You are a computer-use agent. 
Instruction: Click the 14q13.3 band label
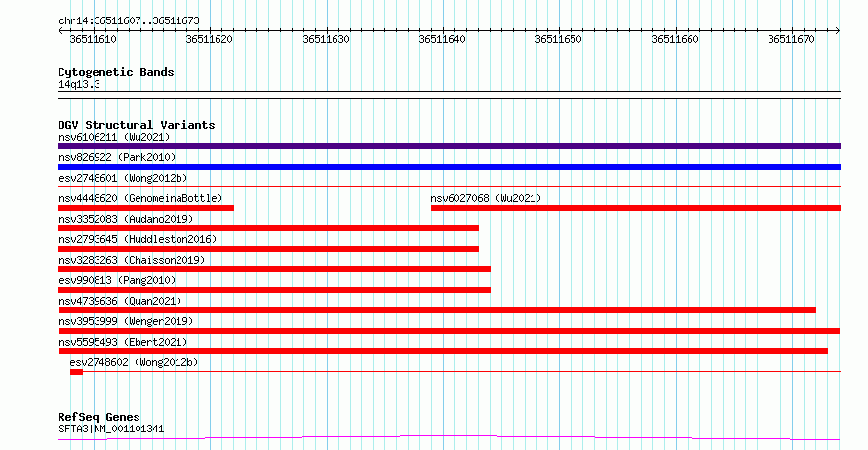79,85
